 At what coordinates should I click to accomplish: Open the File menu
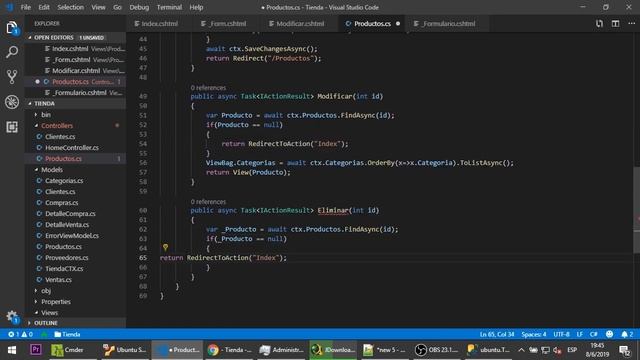pyautogui.click(x=26, y=7)
